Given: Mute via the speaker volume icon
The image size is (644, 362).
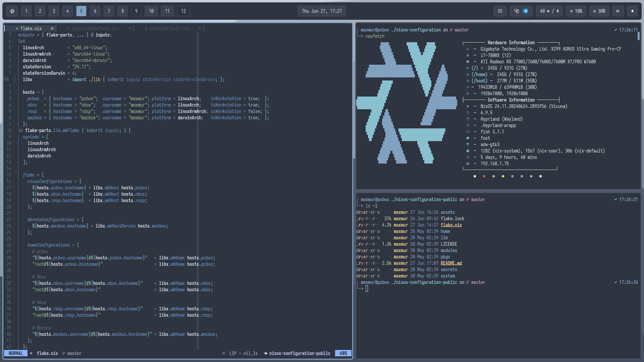Looking at the screenshot, I should tap(548, 11).
